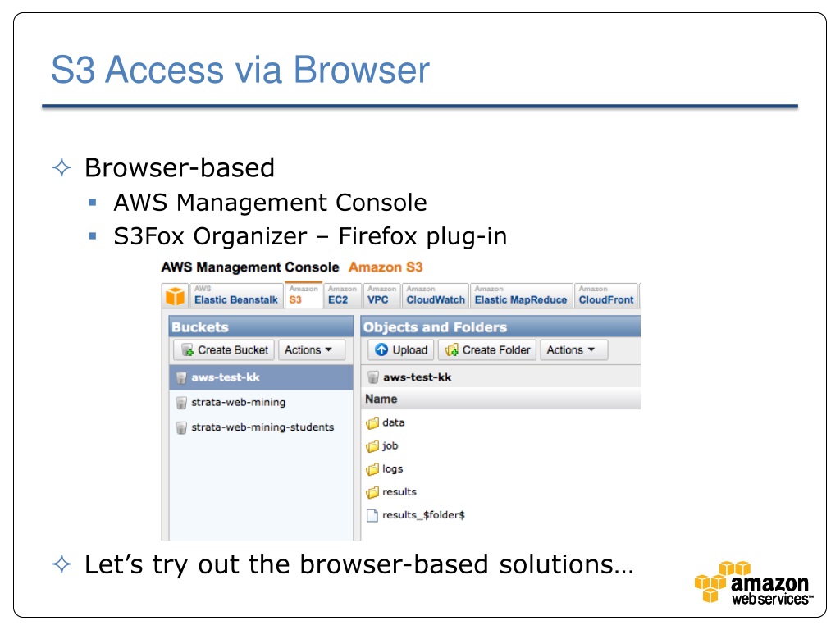Click the AWS Management Console title text

coord(250,267)
